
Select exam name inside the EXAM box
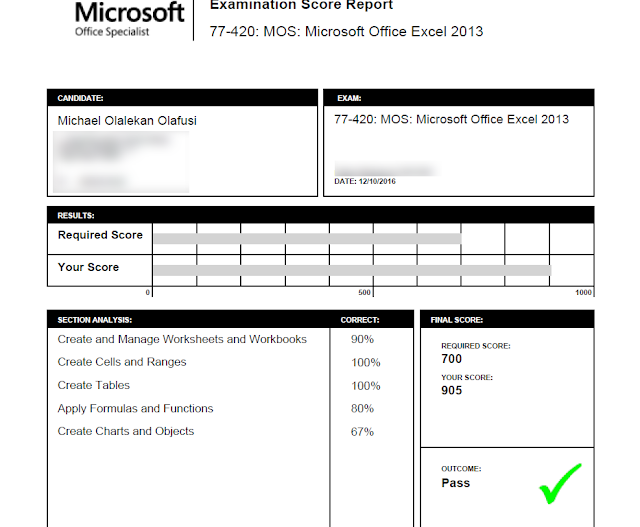click(451, 119)
